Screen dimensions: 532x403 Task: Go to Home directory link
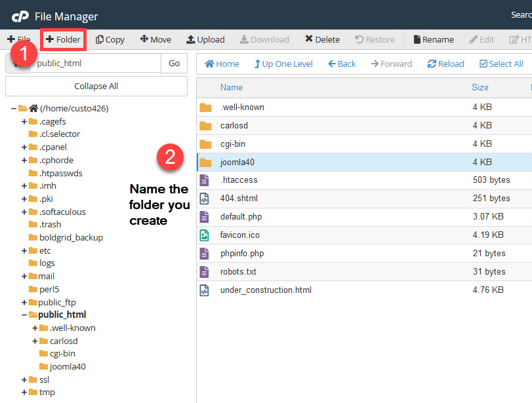(x=222, y=64)
